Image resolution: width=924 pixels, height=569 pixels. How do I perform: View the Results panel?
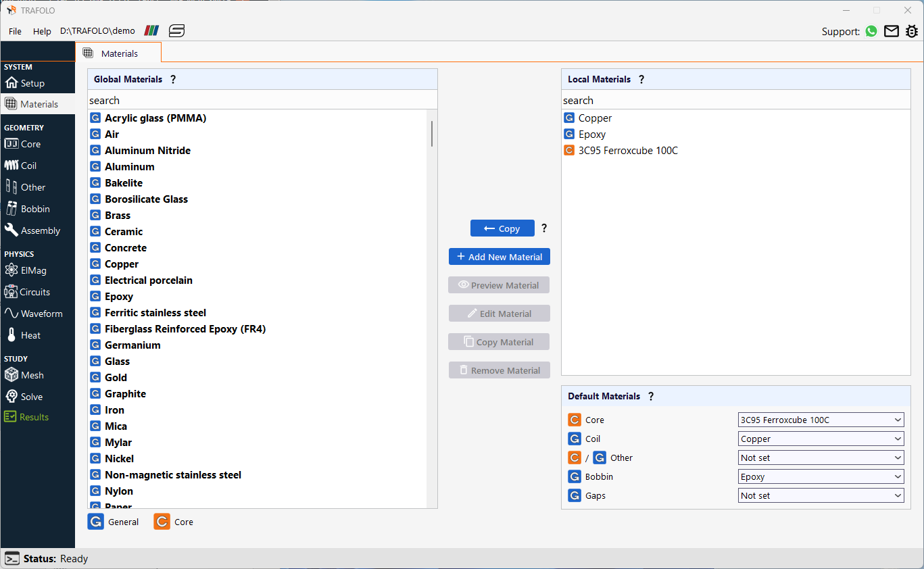tap(32, 416)
